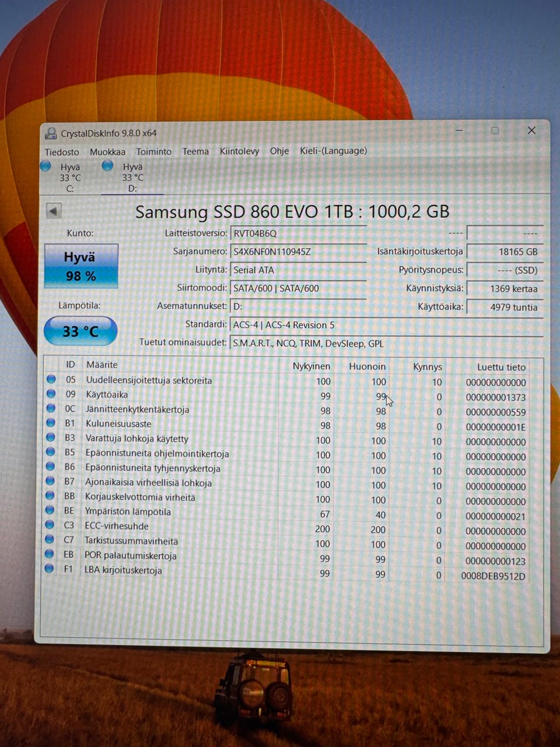Click the Nykyinen column header
Image resolution: width=560 pixels, height=747 pixels.
(311, 366)
